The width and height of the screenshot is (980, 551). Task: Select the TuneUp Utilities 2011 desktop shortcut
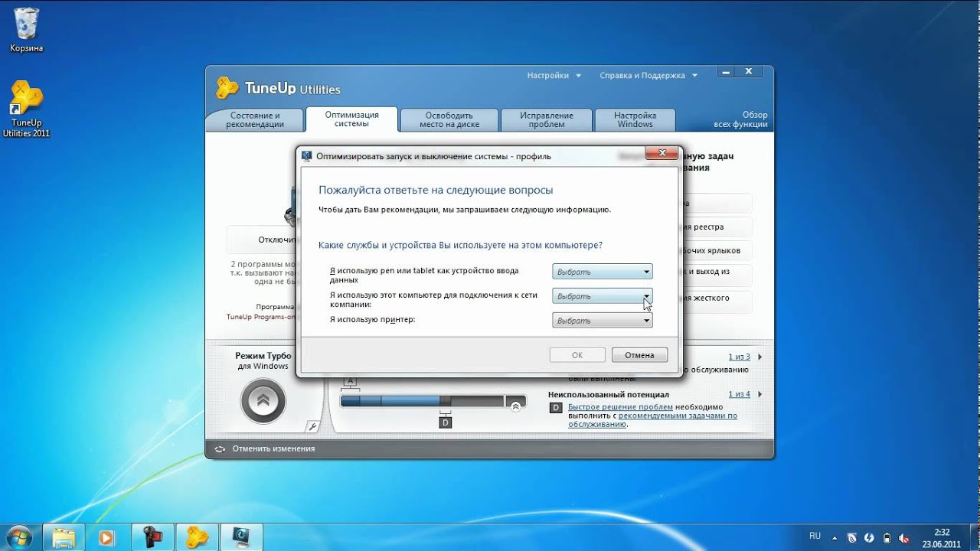tap(26, 109)
